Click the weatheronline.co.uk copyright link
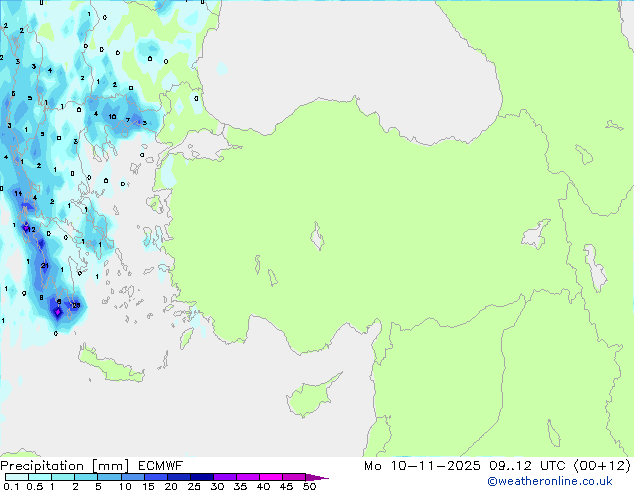The width and height of the screenshot is (634, 490). (x=550, y=481)
